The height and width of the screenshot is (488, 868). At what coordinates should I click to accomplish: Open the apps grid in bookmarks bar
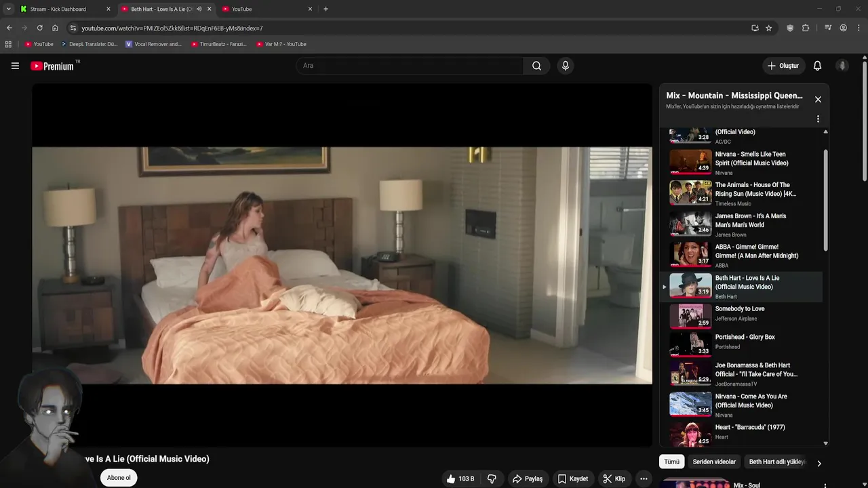pos(8,44)
